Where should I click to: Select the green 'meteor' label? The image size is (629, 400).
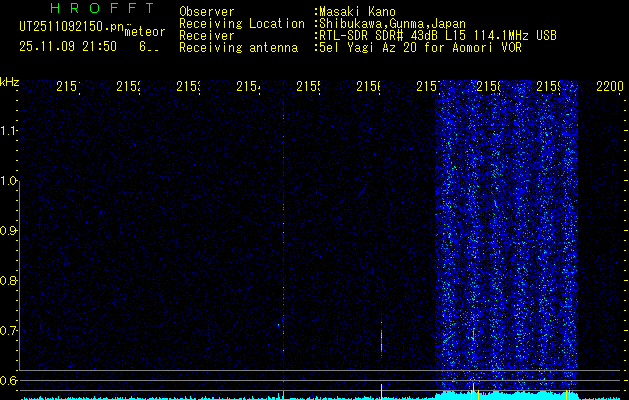(x=145, y=32)
